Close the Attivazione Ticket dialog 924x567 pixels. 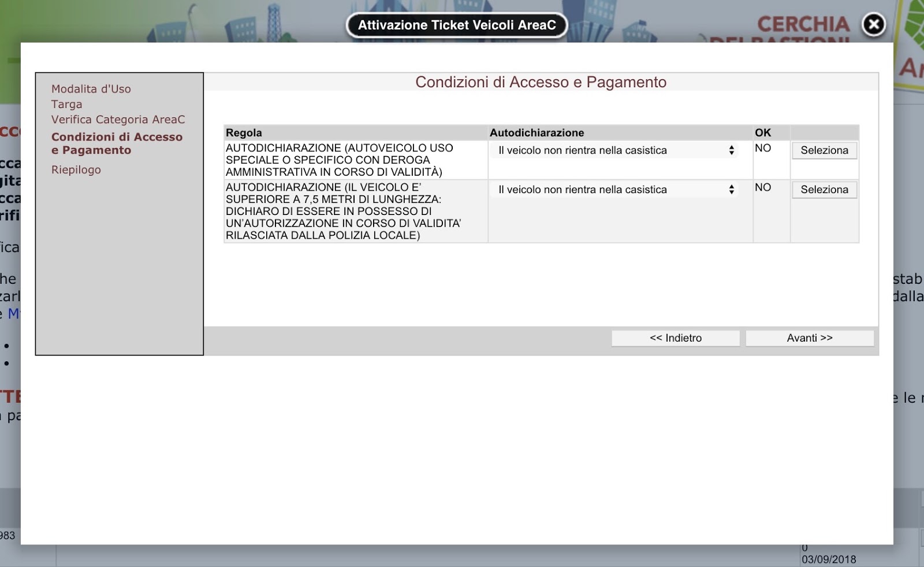tap(874, 25)
